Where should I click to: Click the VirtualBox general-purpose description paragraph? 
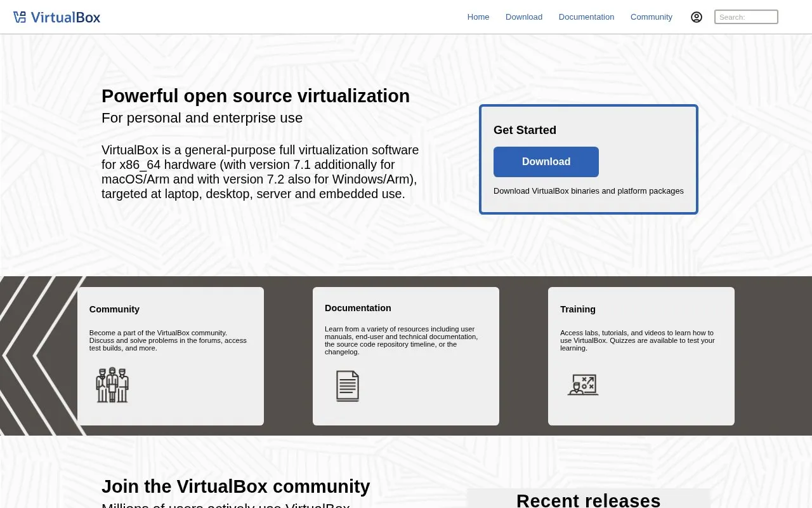pos(260,172)
